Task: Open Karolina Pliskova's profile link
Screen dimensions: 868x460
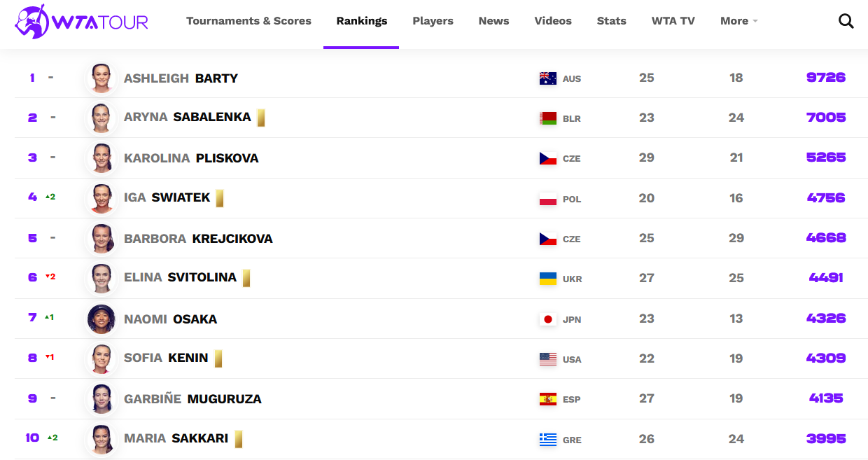Action: pyautogui.click(x=191, y=158)
